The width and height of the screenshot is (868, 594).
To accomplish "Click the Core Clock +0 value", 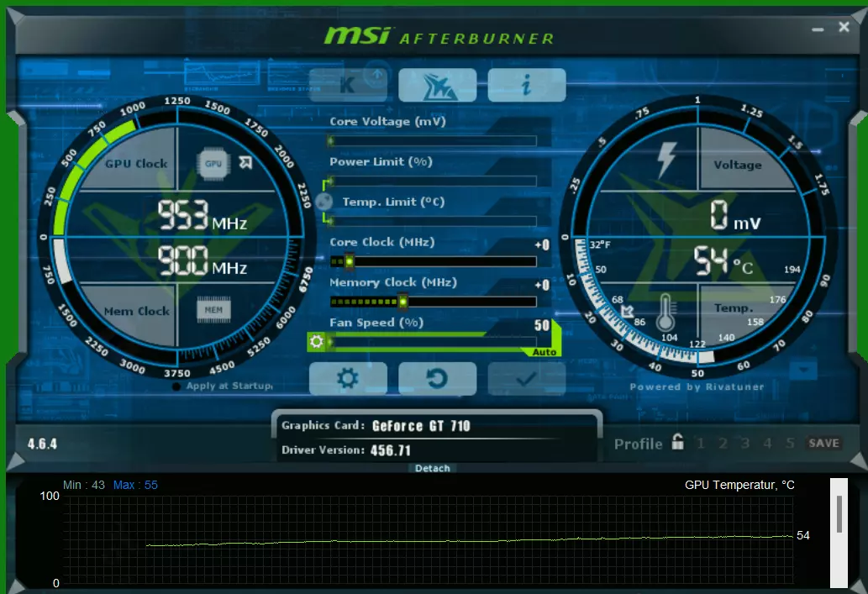I will (x=543, y=245).
